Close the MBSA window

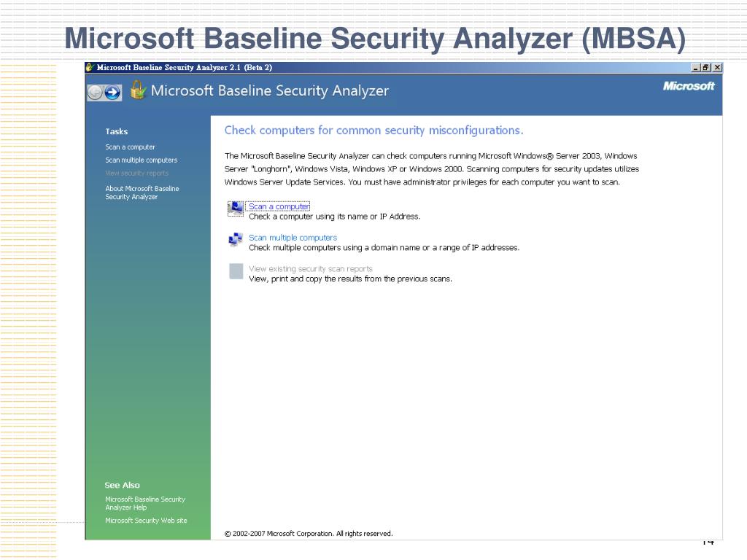click(x=717, y=68)
